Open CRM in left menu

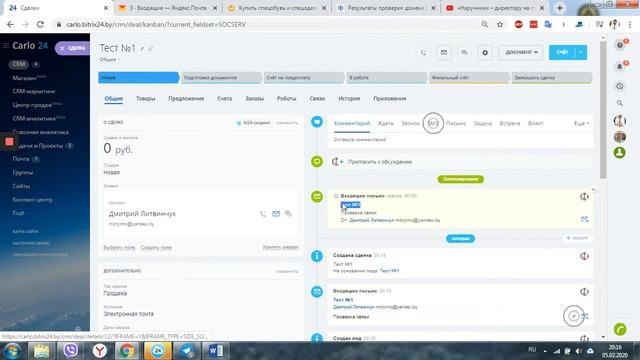tap(19, 64)
